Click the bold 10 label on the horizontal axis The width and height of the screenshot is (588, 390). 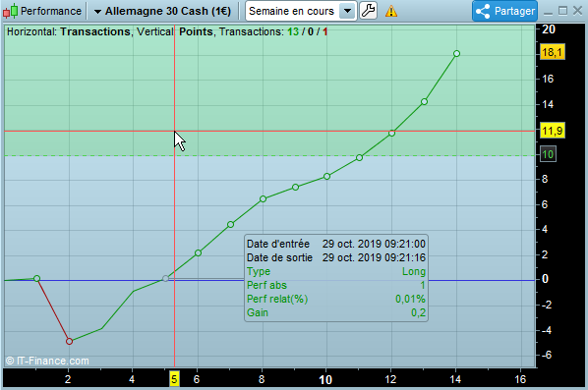(325, 380)
